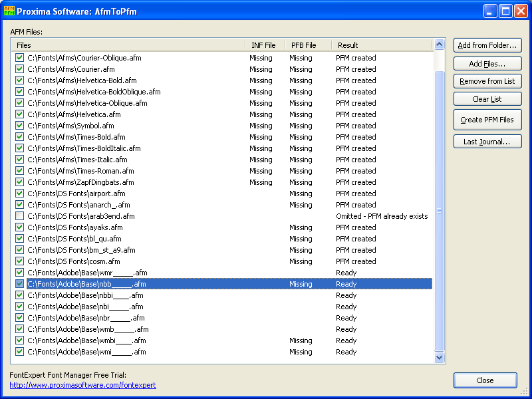Uncheck ZapfDingbats.afm checkbox
Screen dimensions: 532x399
[x=20, y=182]
